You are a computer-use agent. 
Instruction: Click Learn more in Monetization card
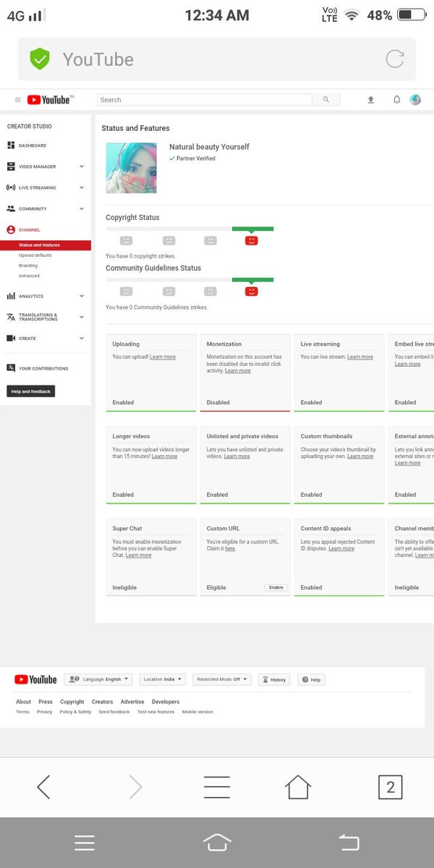pos(238,371)
